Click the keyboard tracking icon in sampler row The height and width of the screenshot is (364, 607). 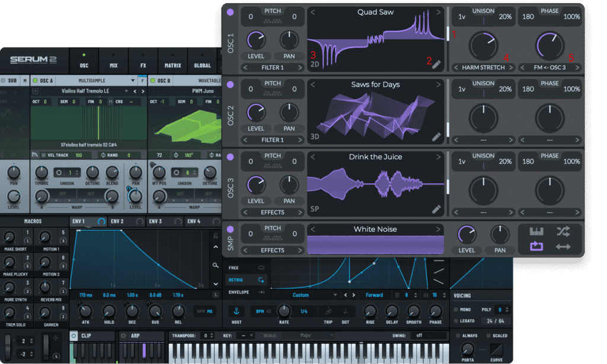pyautogui.click(x=536, y=232)
